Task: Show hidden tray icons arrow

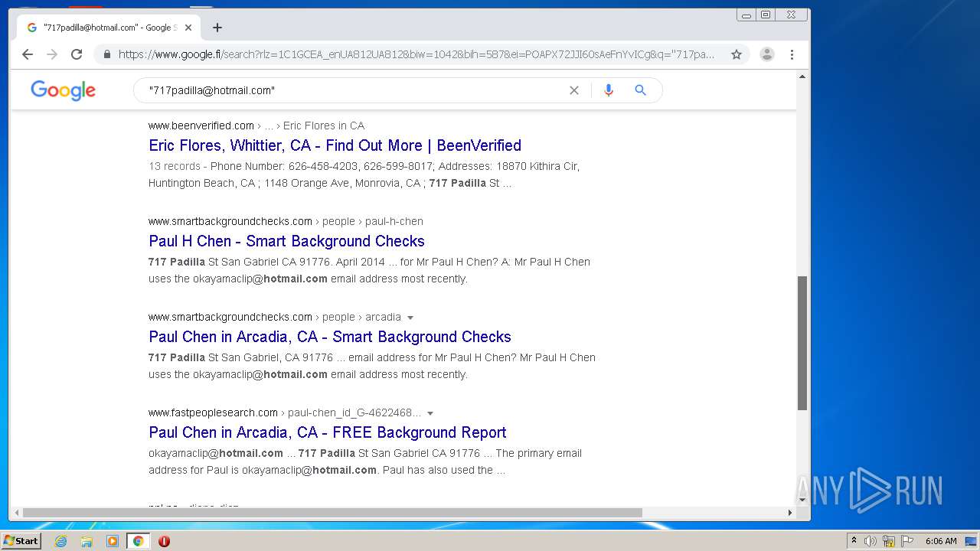Action: pos(854,541)
